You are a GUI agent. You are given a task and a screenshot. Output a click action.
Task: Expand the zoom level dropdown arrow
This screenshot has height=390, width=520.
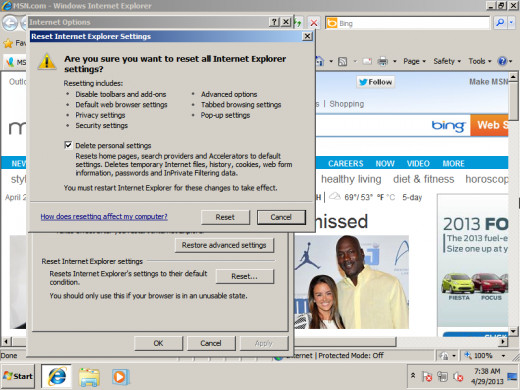[x=503, y=356]
